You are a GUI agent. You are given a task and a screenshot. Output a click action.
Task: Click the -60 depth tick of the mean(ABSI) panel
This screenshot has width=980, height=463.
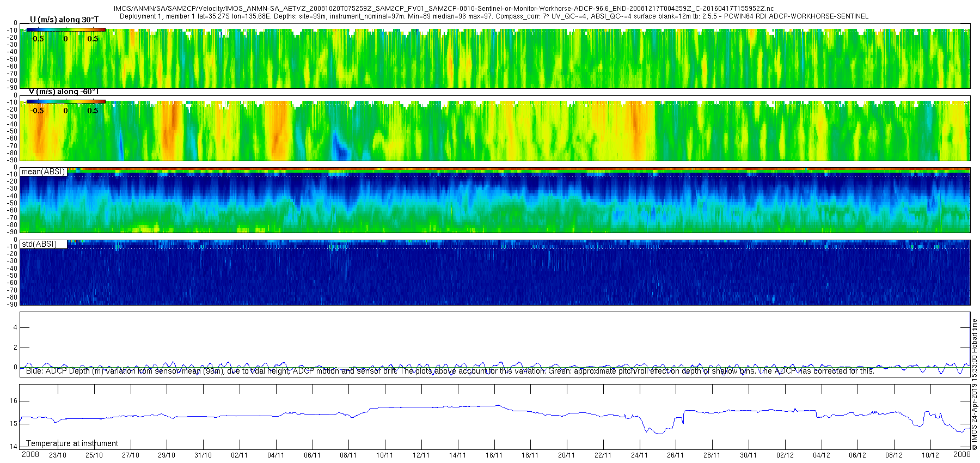[x=12, y=211]
